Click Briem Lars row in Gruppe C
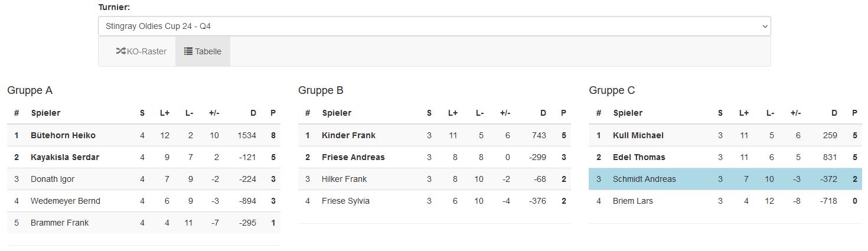This screenshot has width=868, height=251. coord(726,201)
